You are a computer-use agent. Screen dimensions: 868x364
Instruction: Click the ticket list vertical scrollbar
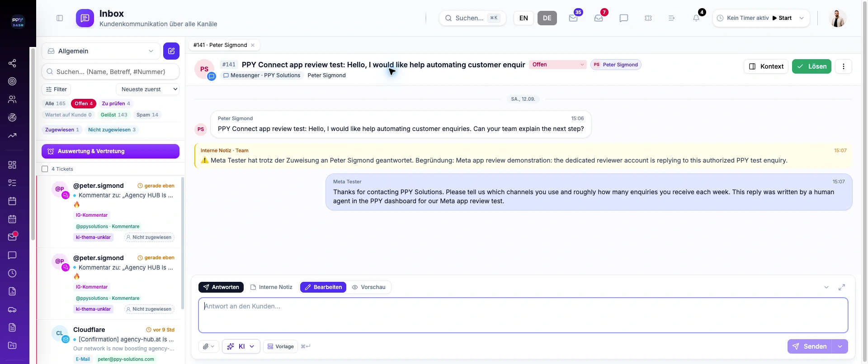(x=183, y=244)
